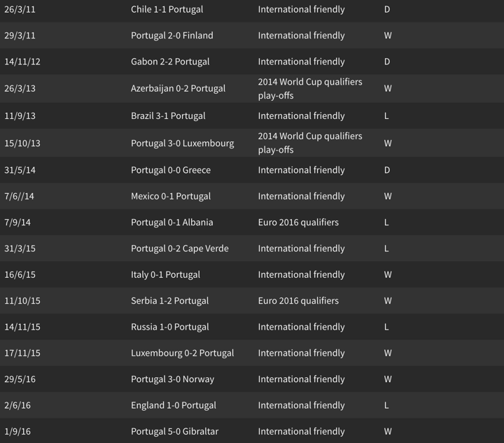Select the Portugal 3-0 Luxembourg match
The image size is (504, 443).
[182, 143]
